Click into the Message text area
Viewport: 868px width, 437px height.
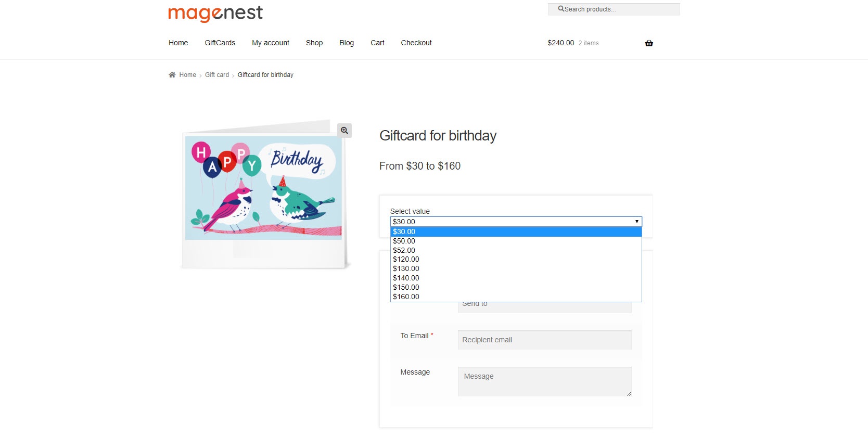[x=544, y=381]
